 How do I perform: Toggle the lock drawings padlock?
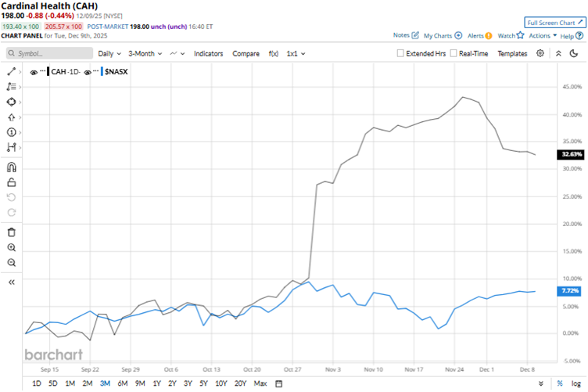pyautogui.click(x=12, y=182)
